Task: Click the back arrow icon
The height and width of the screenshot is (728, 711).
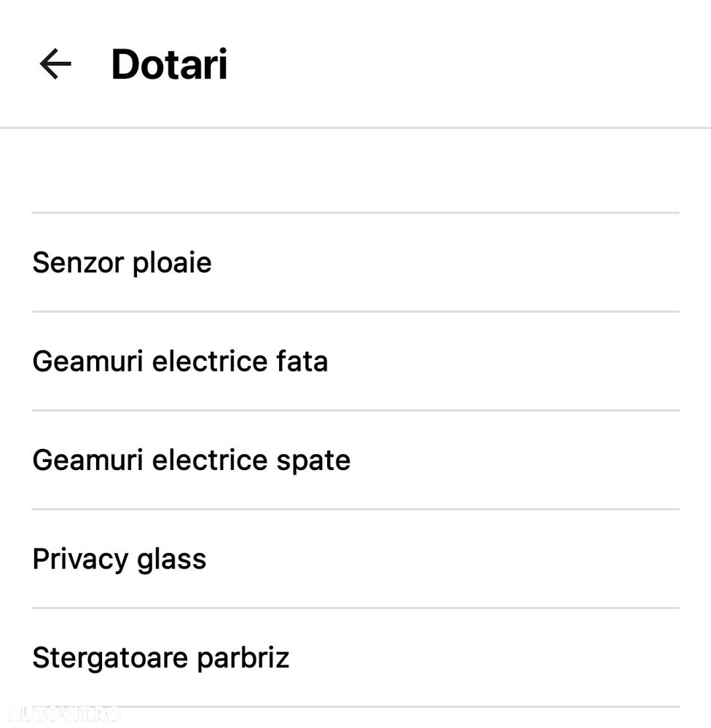Action: point(55,64)
